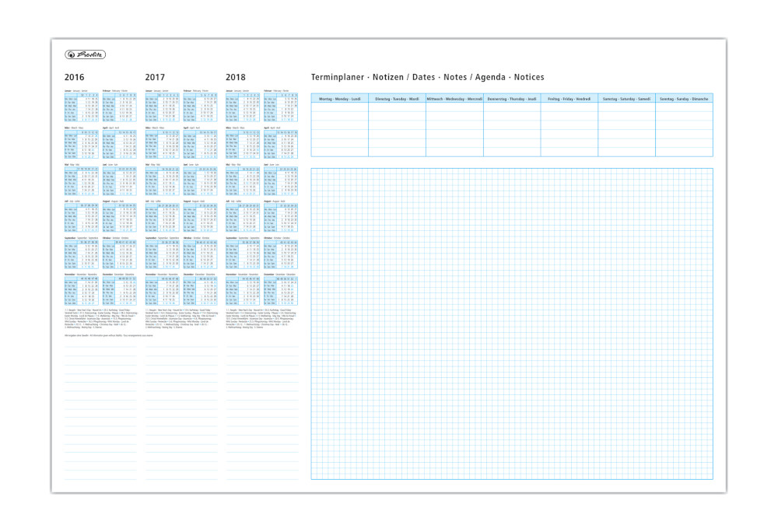
Task: Click the first ruled note line under 2016
Action: [101, 346]
